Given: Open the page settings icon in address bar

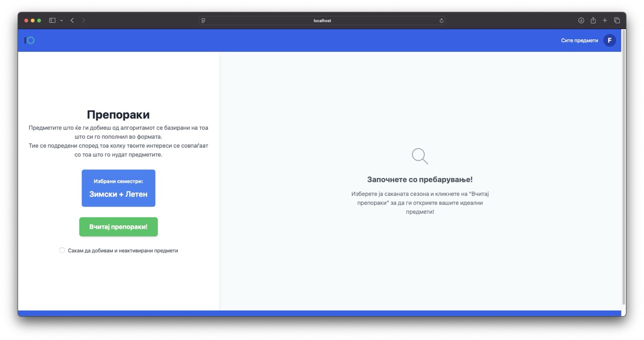Looking at the screenshot, I should [203, 21].
